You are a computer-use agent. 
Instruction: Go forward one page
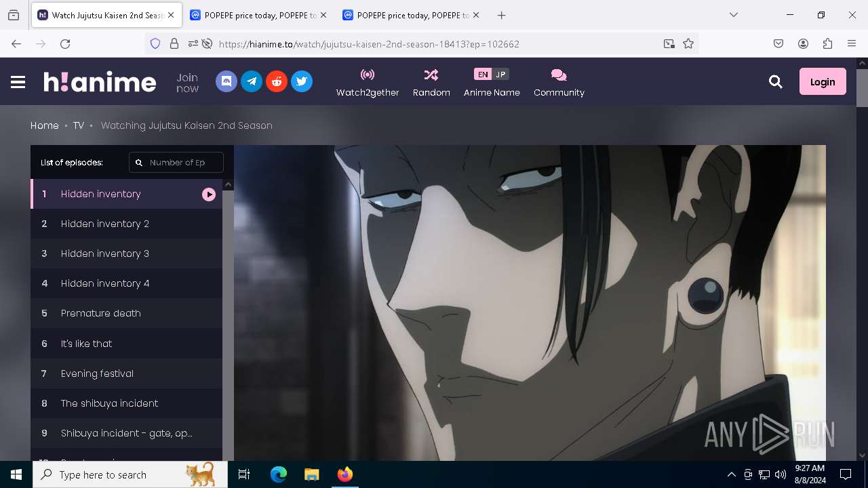click(x=41, y=43)
